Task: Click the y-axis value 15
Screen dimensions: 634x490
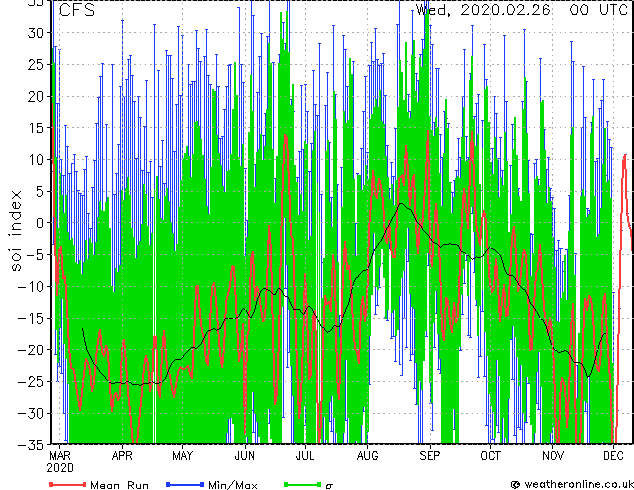Action: click(35, 128)
